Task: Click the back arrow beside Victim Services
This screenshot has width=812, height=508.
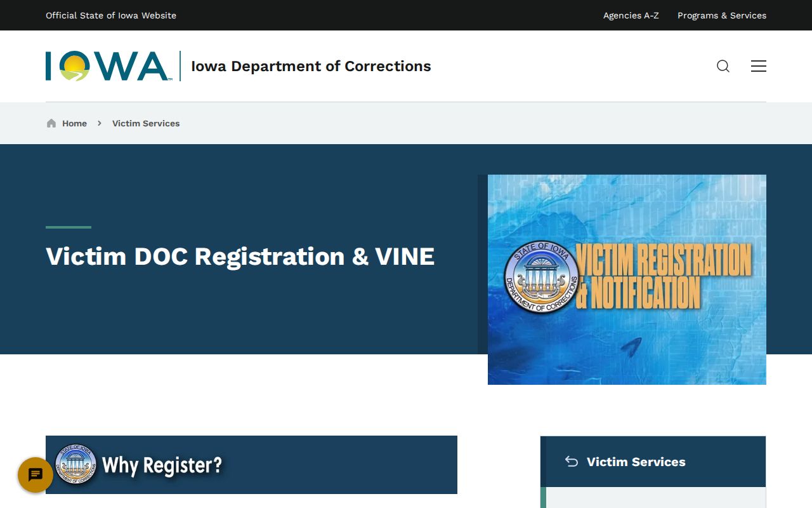Action: tap(572, 462)
